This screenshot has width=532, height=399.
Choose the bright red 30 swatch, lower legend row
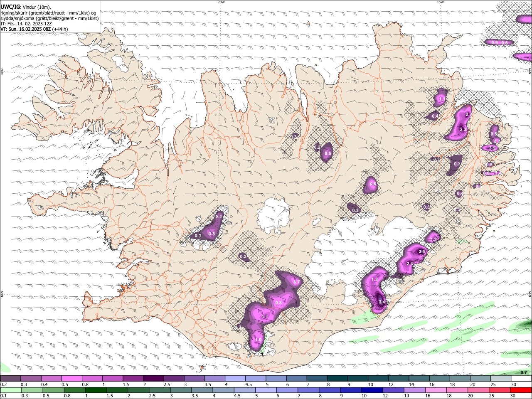pos(521,390)
